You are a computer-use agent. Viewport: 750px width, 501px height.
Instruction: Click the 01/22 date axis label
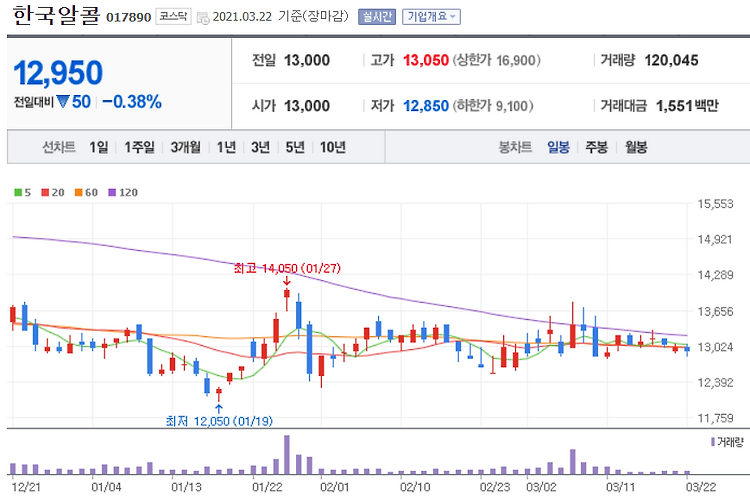tap(267, 487)
